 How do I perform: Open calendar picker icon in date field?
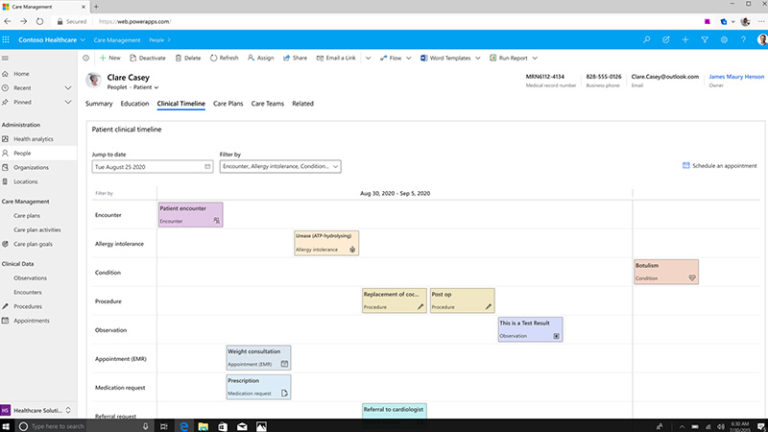tap(207, 167)
